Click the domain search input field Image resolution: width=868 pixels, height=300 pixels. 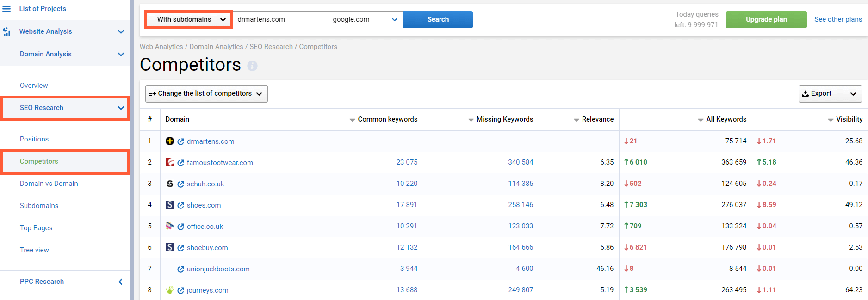click(x=280, y=19)
